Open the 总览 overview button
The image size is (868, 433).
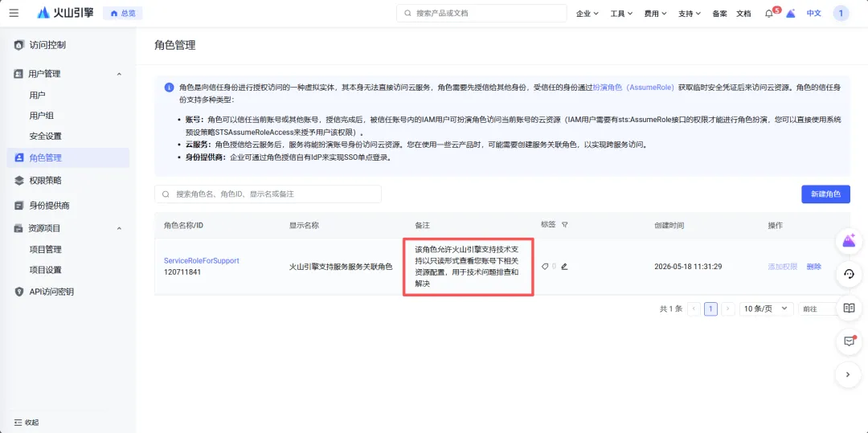(123, 14)
